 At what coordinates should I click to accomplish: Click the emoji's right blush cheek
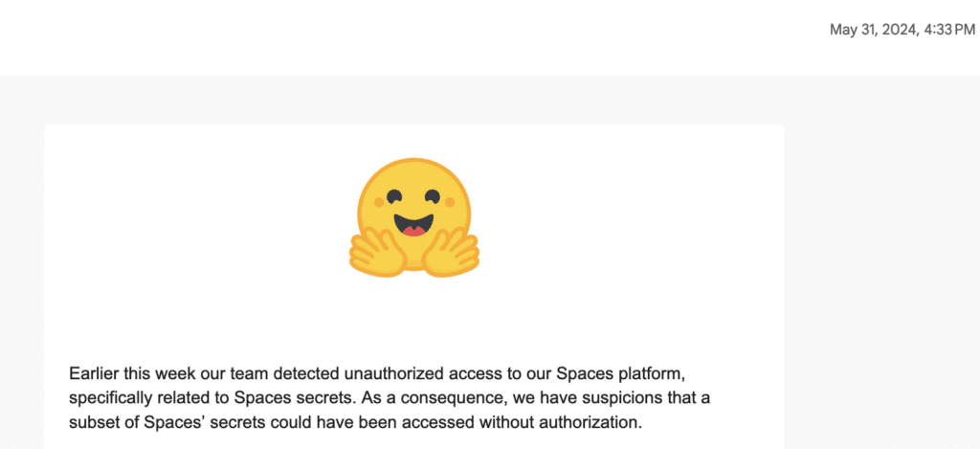pyautogui.click(x=449, y=203)
